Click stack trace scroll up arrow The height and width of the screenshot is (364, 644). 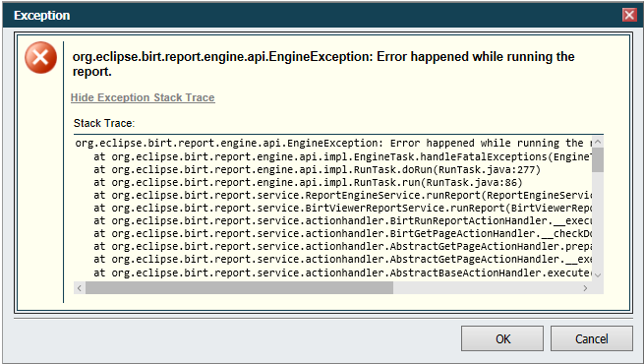598,142
